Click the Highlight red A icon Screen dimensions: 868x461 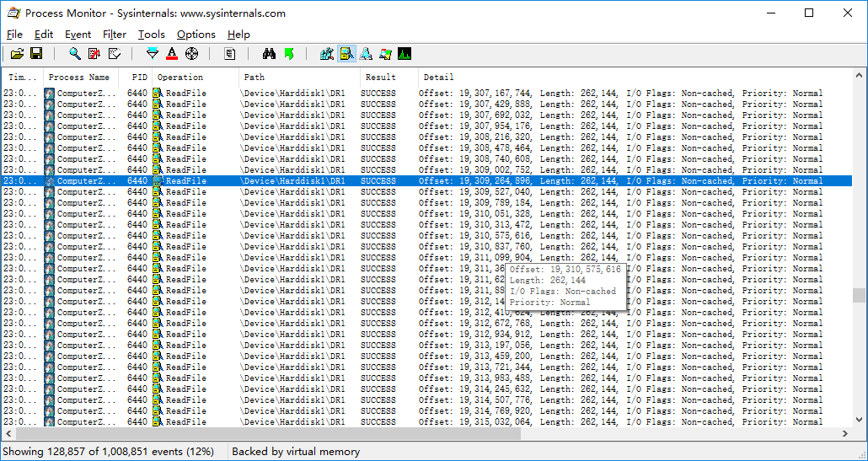(172, 54)
